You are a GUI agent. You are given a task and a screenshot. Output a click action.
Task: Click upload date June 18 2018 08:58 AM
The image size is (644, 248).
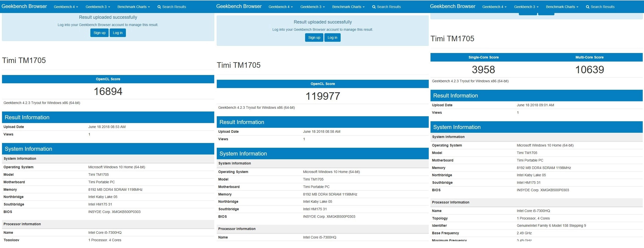click(x=322, y=131)
